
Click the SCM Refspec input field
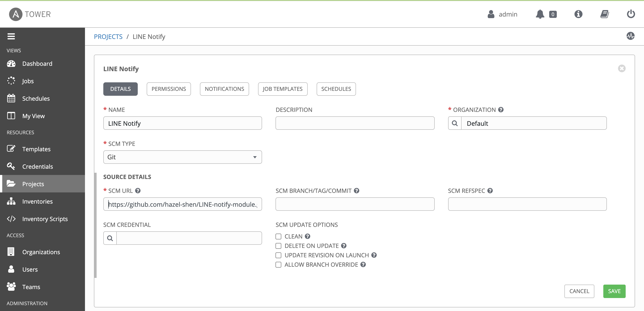click(x=527, y=204)
